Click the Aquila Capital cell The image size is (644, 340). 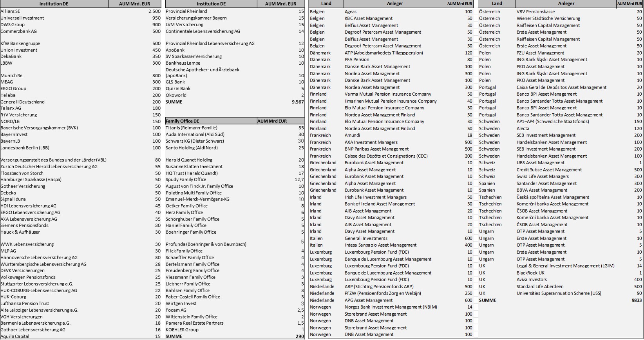click(x=15, y=336)
